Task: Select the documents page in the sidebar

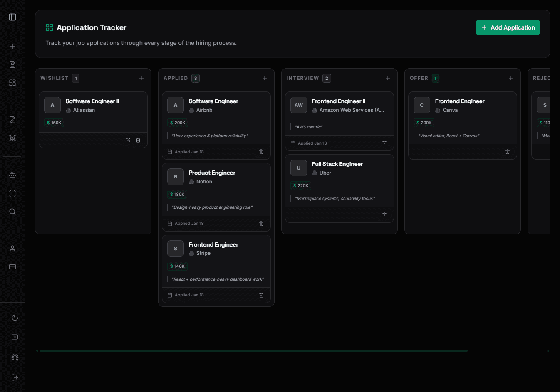Action: 12,64
